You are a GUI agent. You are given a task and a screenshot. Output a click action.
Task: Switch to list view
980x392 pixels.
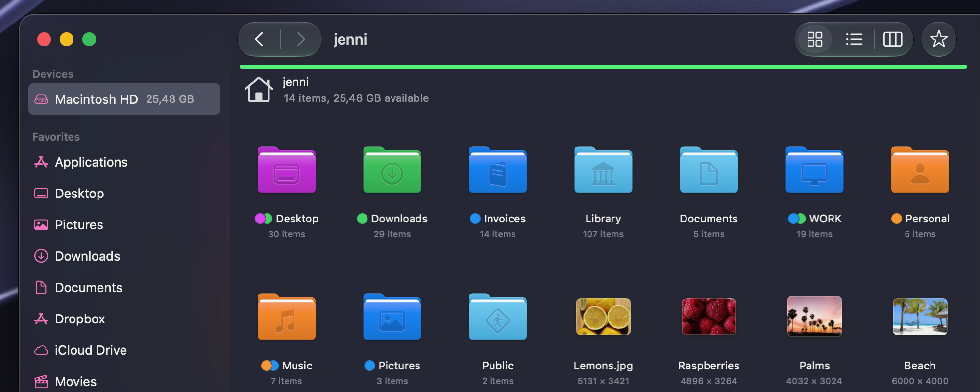[854, 39]
